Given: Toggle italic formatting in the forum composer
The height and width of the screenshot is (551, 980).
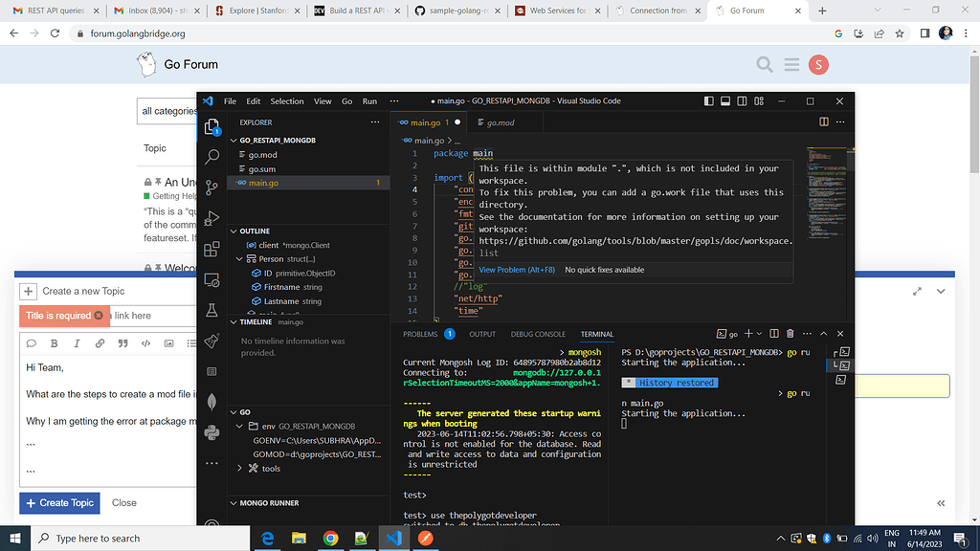Looking at the screenshot, I should tap(77, 343).
